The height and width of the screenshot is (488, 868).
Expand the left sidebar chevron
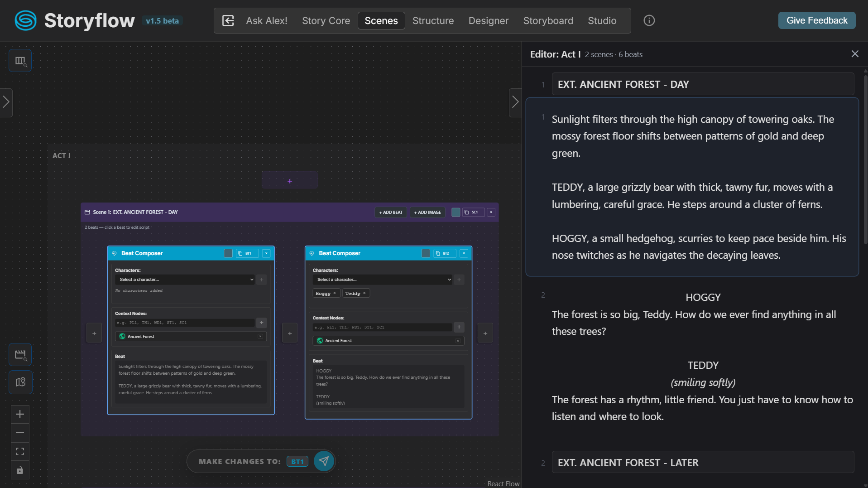click(x=6, y=102)
